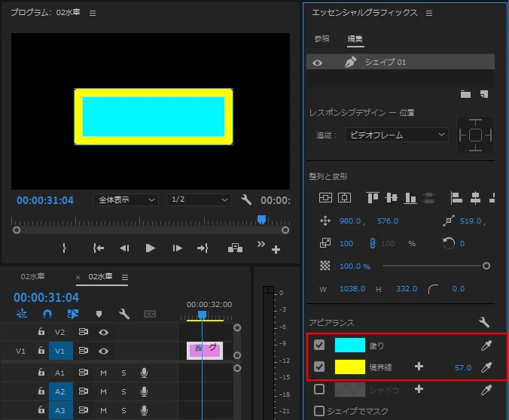Click the Appearance wrench settings icon
The image size is (509, 420).
click(483, 322)
